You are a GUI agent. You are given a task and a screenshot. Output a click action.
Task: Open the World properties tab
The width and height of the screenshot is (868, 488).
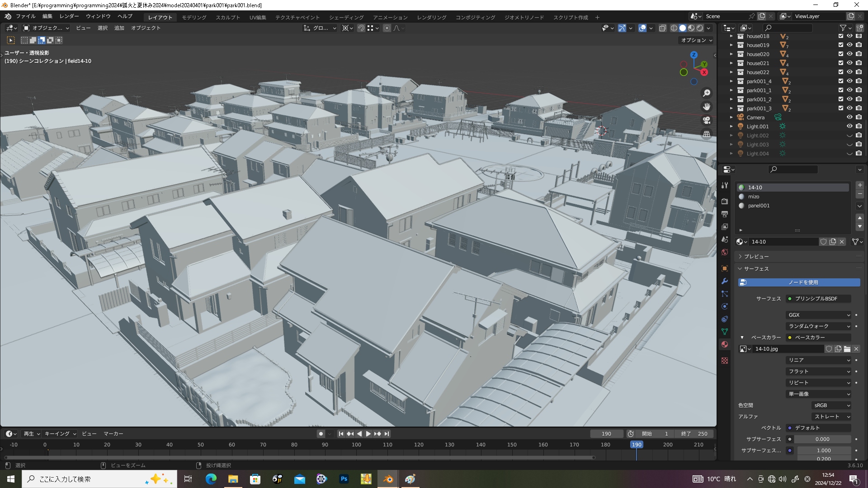(x=725, y=252)
